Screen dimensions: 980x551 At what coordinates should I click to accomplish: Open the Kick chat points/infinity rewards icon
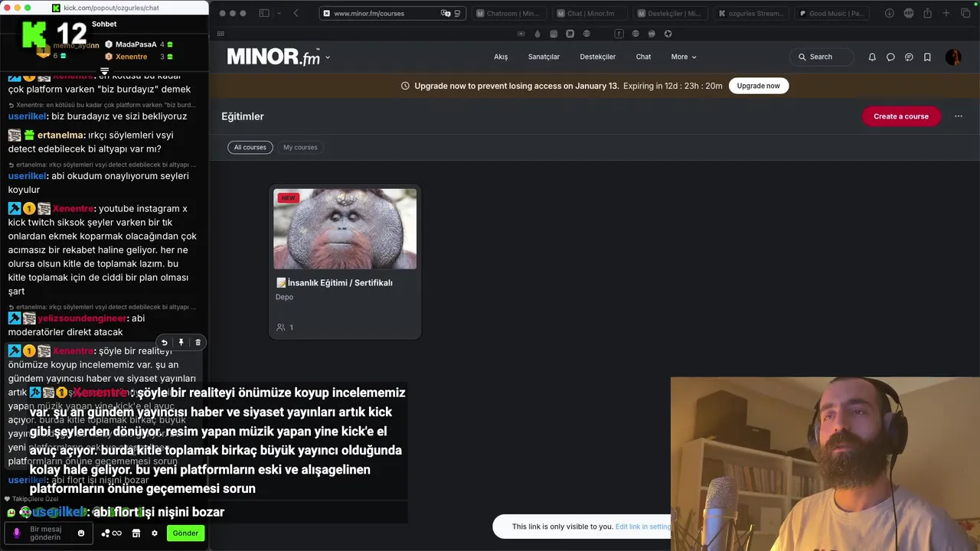[x=112, y=533]
